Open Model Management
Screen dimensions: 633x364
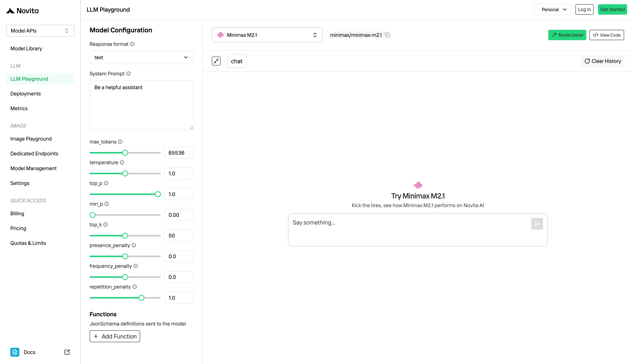pyautogui.click(x=34, y=168)
